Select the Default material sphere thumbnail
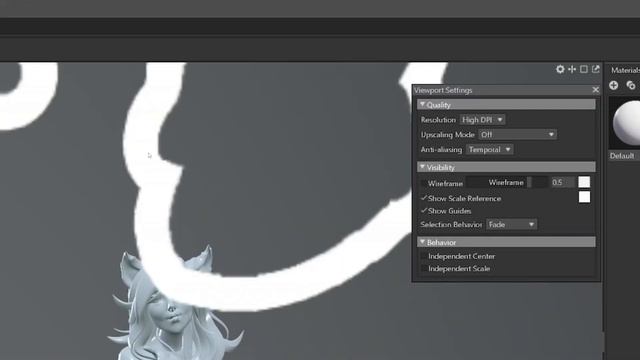This screenshot has height=360, width=640. pos(624,122)
